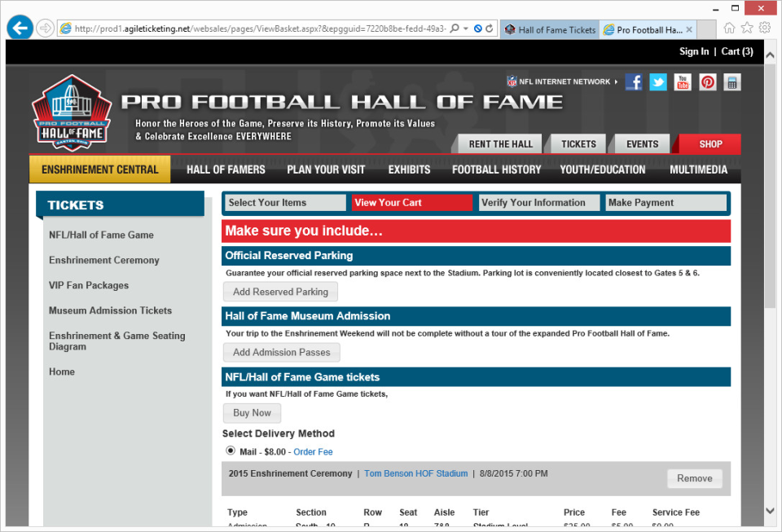
Task: Click Add Reserved Parking button
Action: tap(280, 292)
